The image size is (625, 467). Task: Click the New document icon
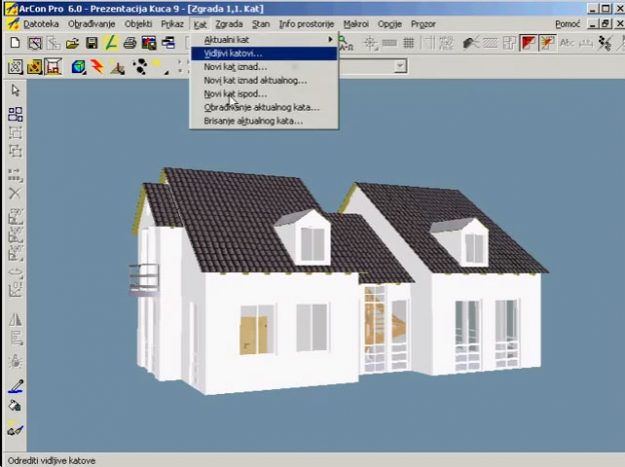tap(15, 43)
